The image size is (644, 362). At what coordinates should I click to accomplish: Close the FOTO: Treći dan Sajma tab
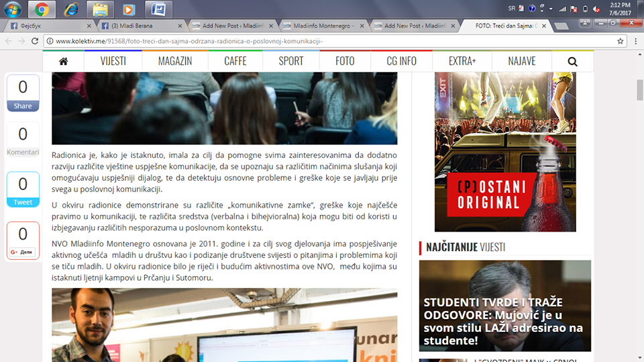coord(544,26)
